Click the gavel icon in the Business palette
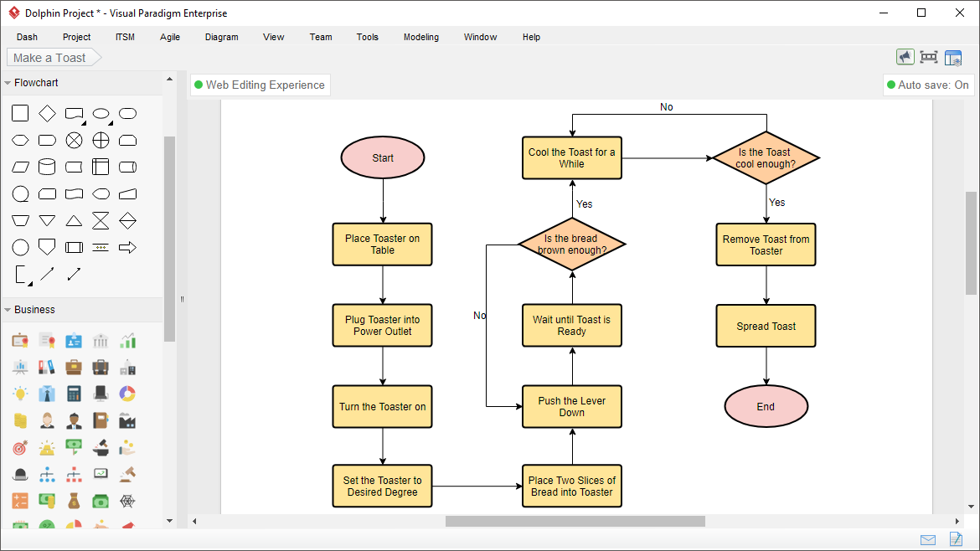 (127, 475)
